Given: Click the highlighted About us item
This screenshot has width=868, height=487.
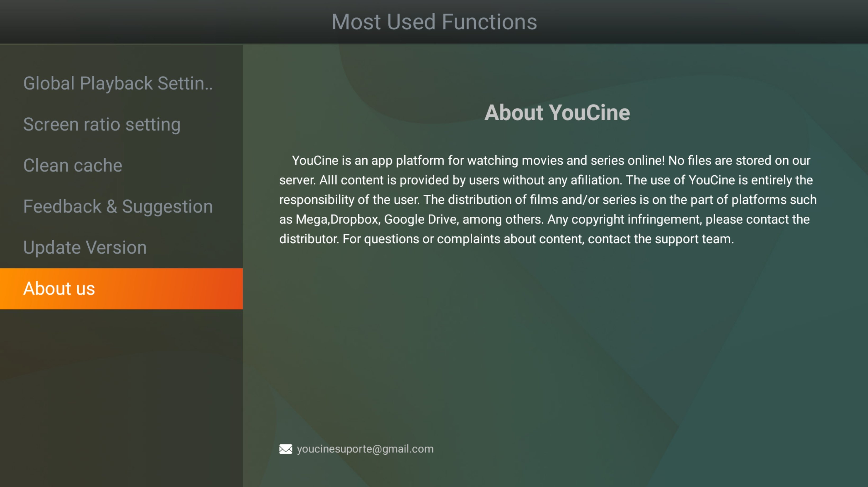Looking at the screenshot, I should pos(121,289).
